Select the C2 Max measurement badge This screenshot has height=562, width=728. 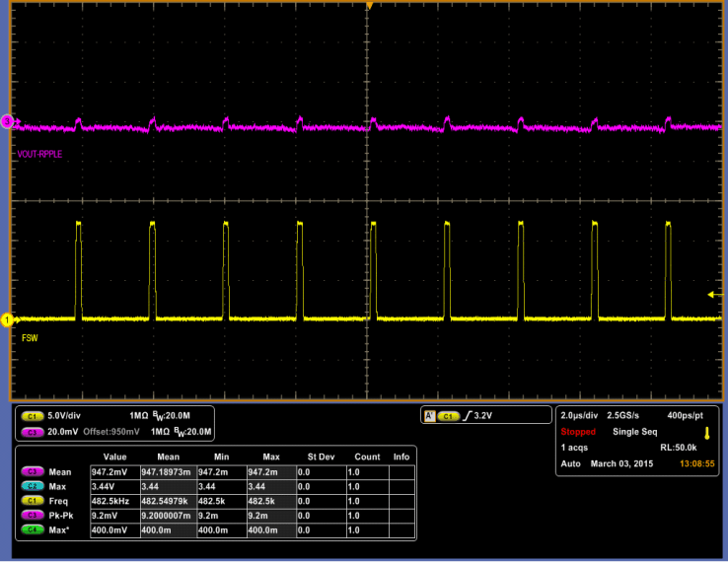click(32, 487)
